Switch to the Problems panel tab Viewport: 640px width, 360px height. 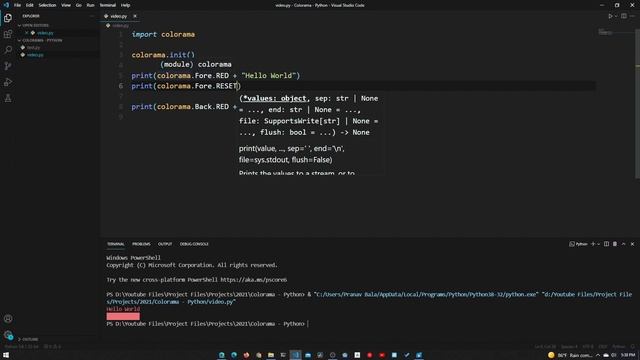click(141, 244)
